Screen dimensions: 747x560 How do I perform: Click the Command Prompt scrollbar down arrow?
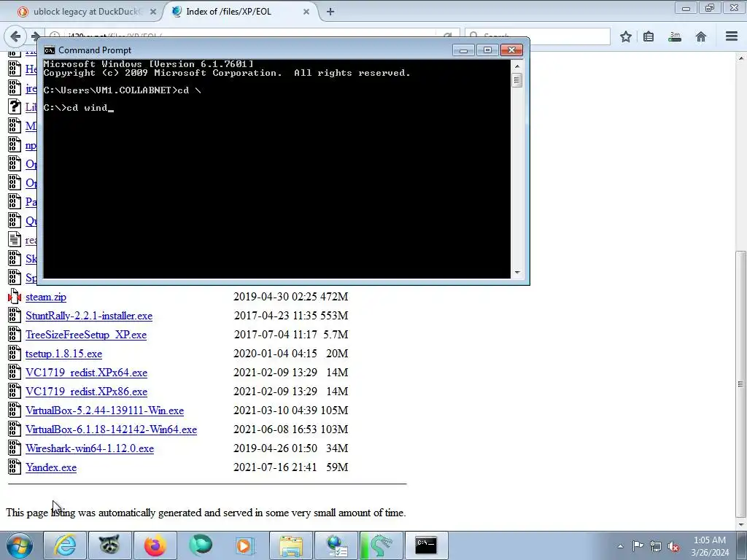coord(517,273)
